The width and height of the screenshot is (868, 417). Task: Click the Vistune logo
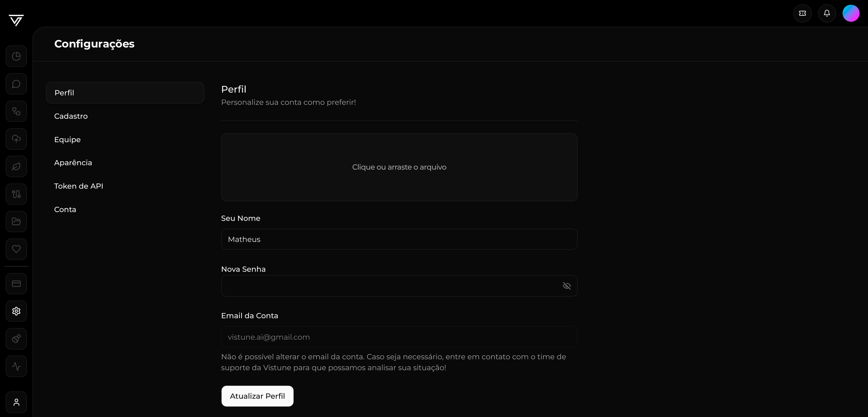pyautogui.click(x=16, y=20)
